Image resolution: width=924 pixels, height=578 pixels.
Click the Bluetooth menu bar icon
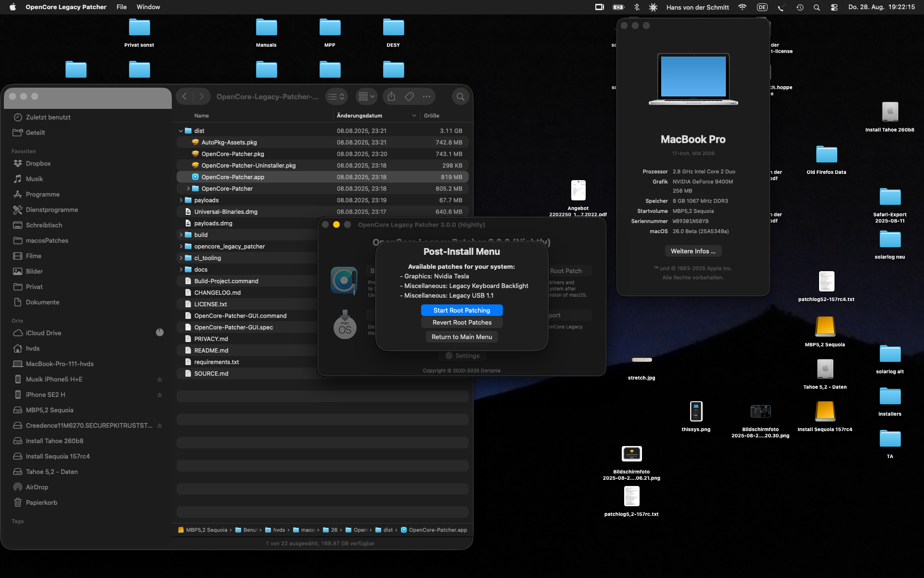(x=636, y=7)
